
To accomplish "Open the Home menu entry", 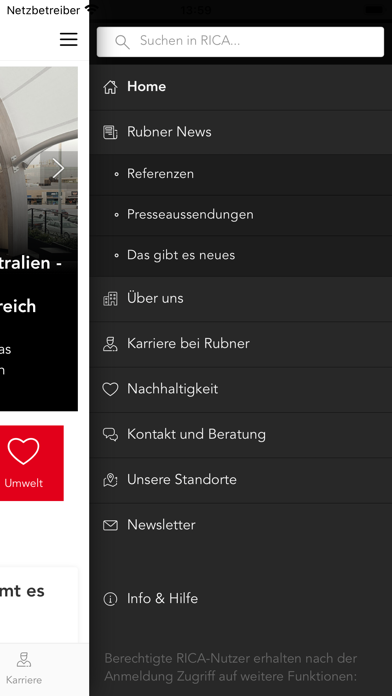I will pyautogui.click(x=241, y=87).
